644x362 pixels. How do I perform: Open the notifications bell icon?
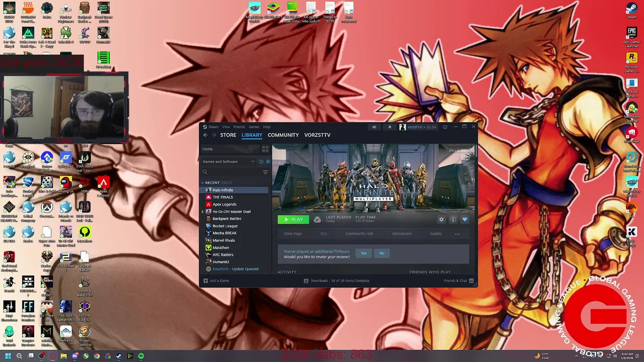tap(389, 127)
